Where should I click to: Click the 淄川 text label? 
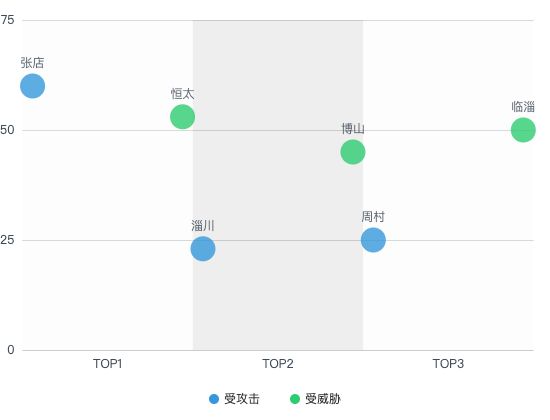click(203, 226)
